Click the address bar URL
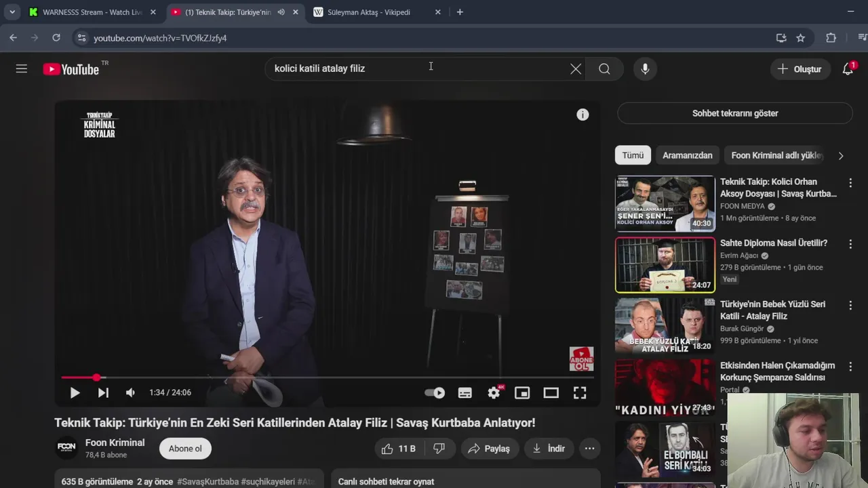The image size is (868, 488). (160, 38)
